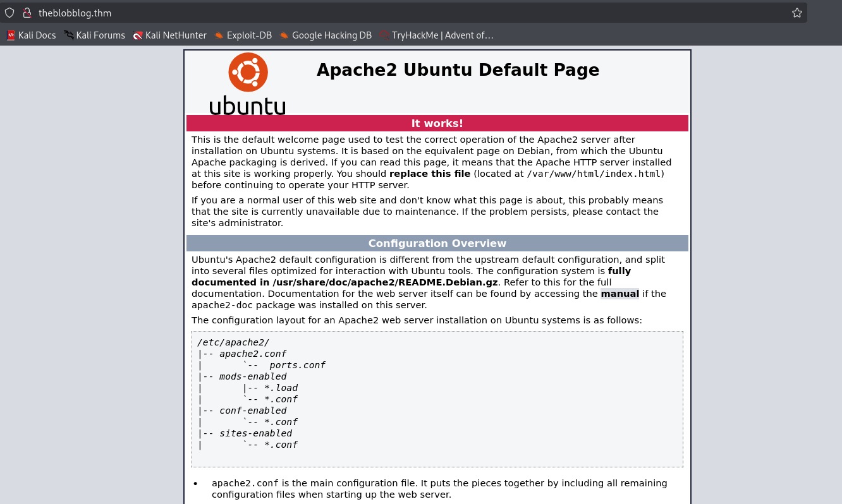Click the Exploit-DB bookmark icon
This screenshot has height=504, width=842.
point(219,35)
